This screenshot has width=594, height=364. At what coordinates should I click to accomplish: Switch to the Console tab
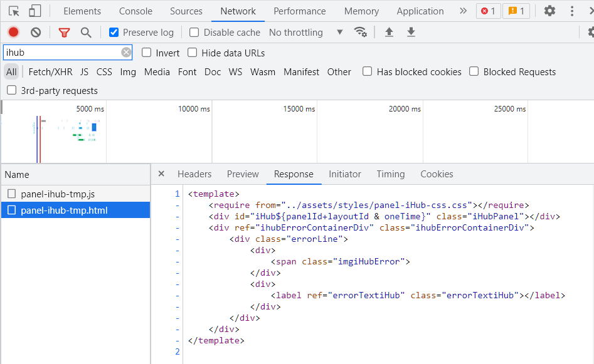click(135, 11)
